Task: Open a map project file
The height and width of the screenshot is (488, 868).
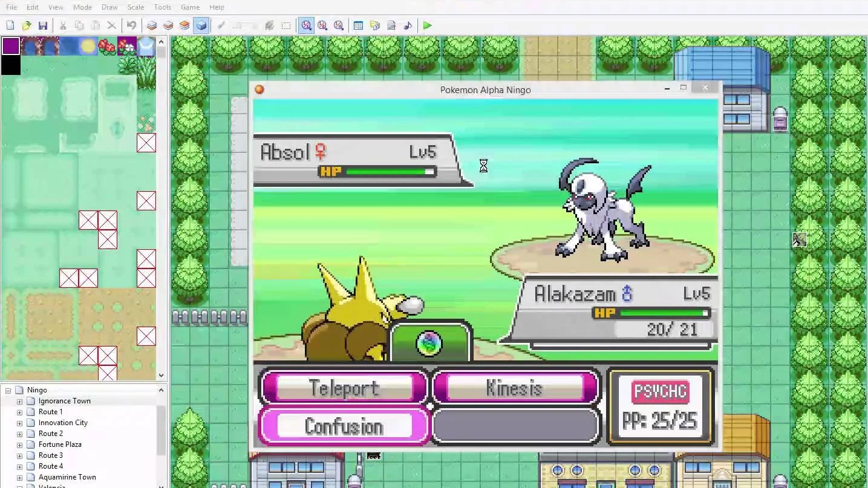Action: (26, 25)
